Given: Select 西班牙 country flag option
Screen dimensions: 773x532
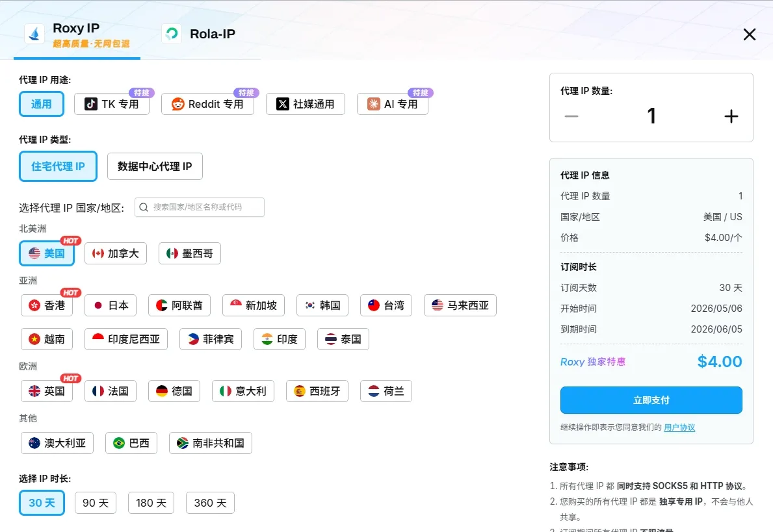Looking at the screenshot, I should point(317,391).
